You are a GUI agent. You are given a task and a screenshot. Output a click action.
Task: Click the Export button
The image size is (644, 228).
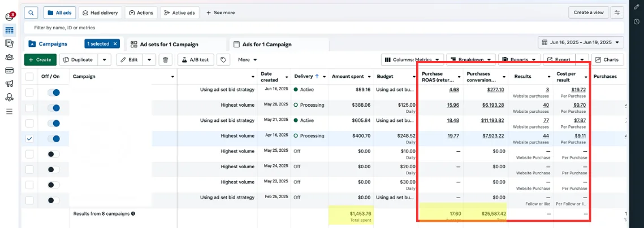[559, 60]
